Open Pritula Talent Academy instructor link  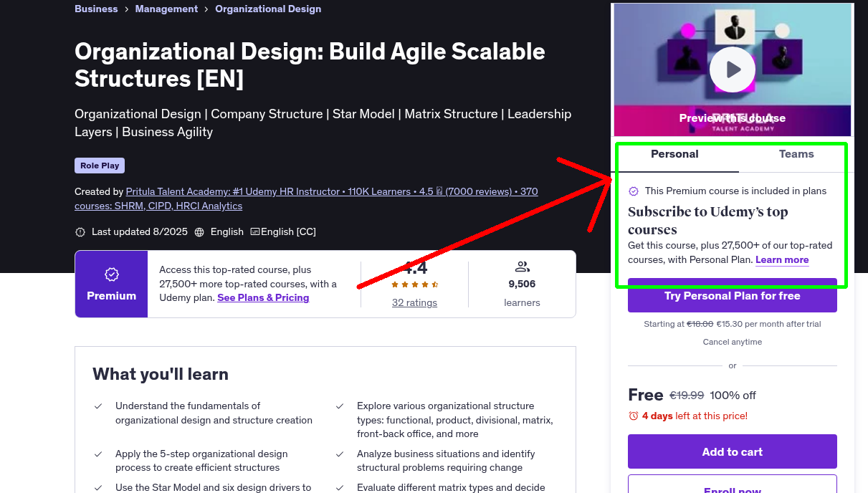pos(306,198)
